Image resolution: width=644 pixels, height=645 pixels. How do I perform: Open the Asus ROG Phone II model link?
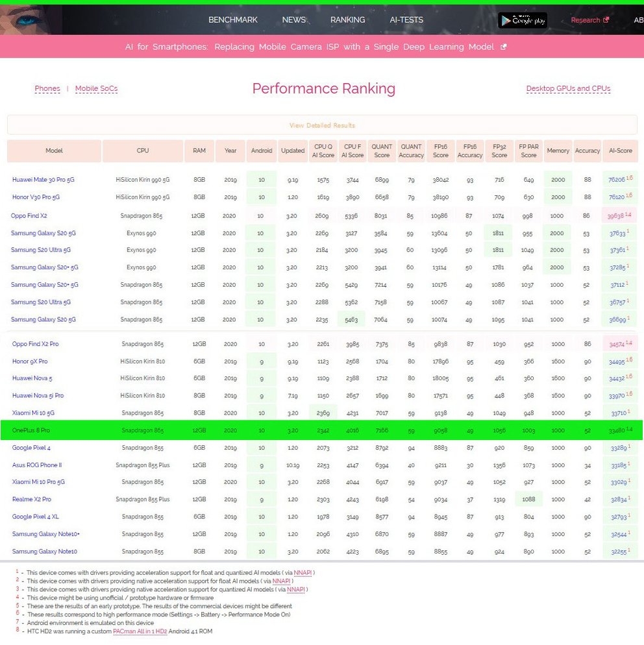point(37,465)
